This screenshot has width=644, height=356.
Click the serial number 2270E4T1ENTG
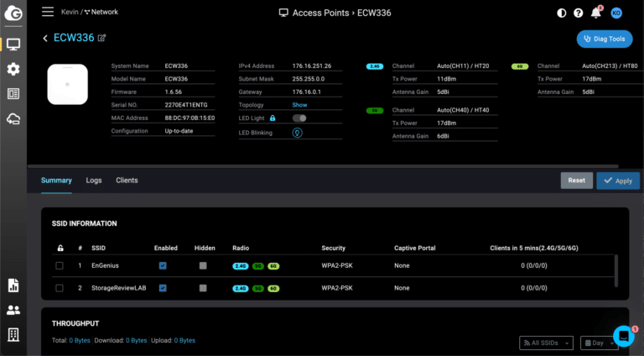186,105
